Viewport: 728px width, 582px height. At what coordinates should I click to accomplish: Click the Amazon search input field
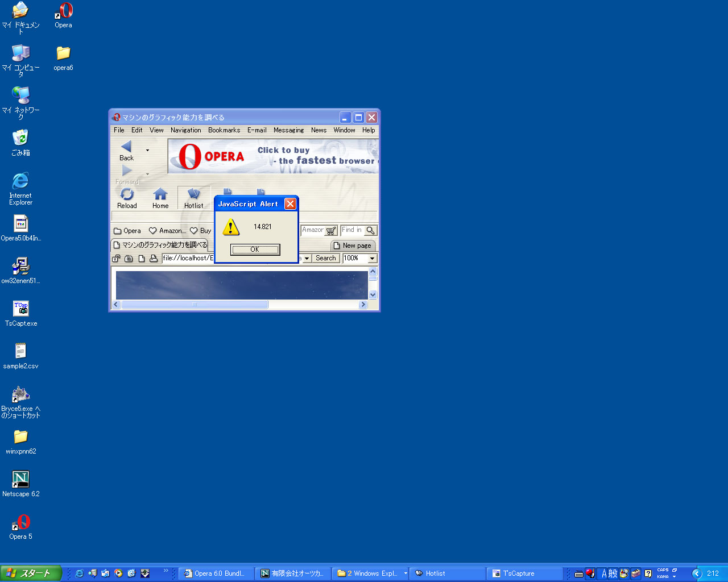pos(313,230)
